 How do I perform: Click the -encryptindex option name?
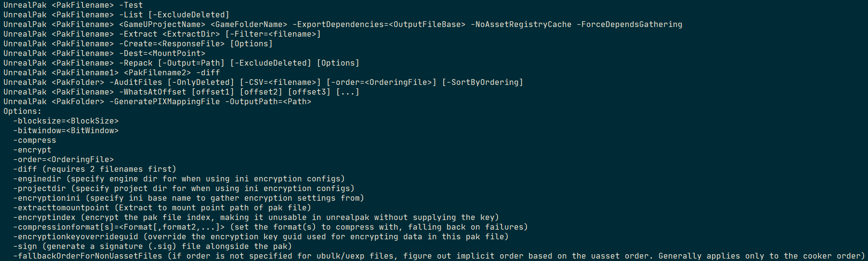pos(44,218)
